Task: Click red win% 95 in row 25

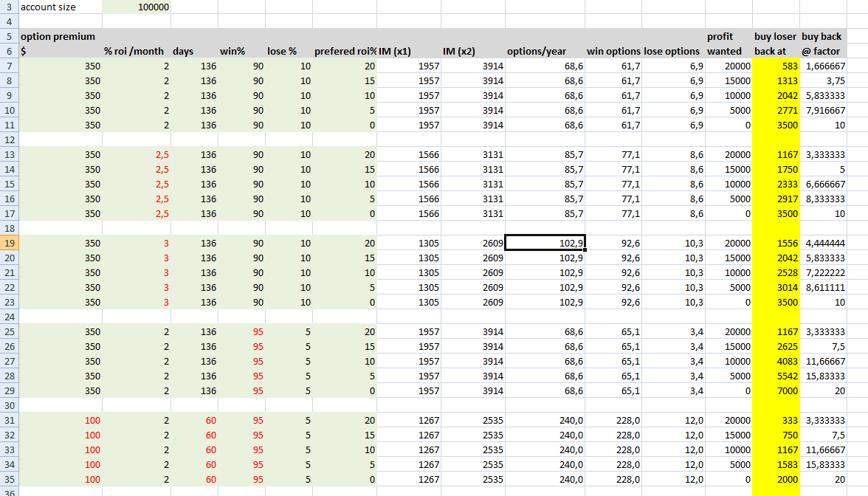Action: 242,331
